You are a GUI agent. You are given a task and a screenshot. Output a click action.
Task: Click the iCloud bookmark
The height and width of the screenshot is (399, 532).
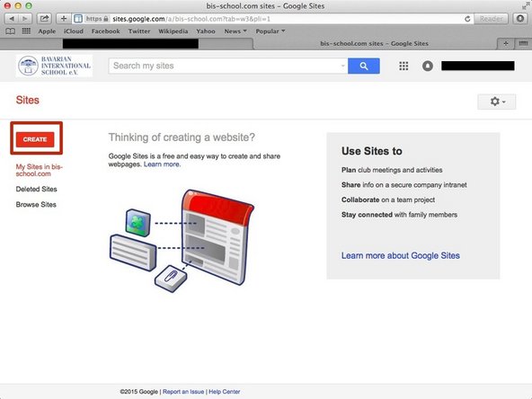(74, 31)
